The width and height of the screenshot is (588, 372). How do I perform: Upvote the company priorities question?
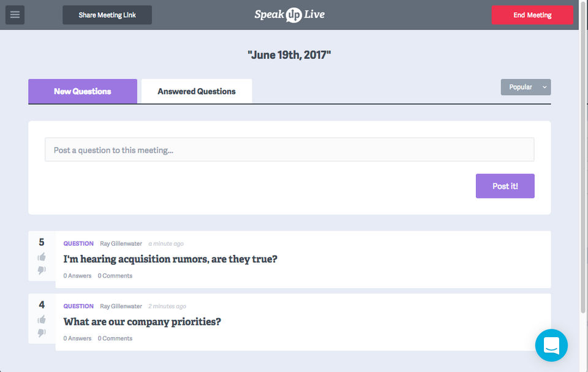(42, 319)
